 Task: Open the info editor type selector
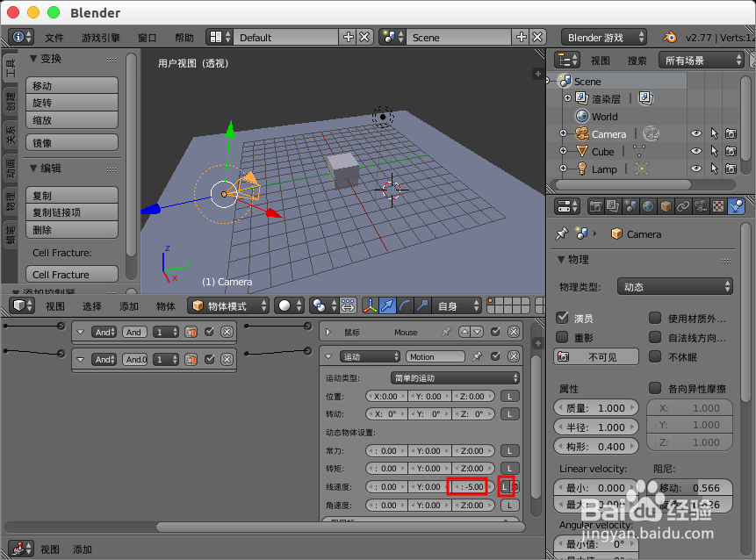pyautogui.click(x=21, y=37)
